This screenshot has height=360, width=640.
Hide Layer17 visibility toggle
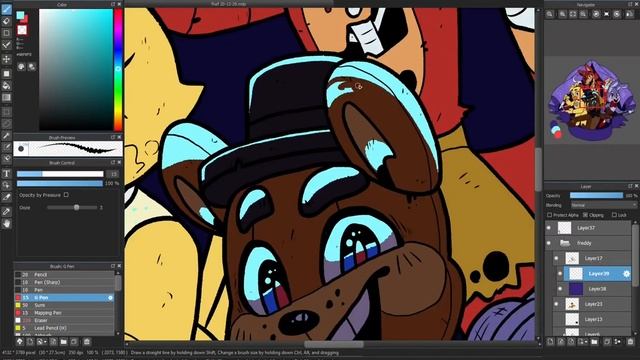click(556, 258)
